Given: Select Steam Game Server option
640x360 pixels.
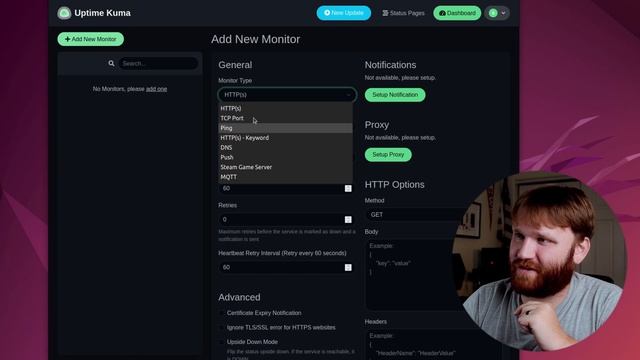Looking at the screenshot, I should click(285, 167).
